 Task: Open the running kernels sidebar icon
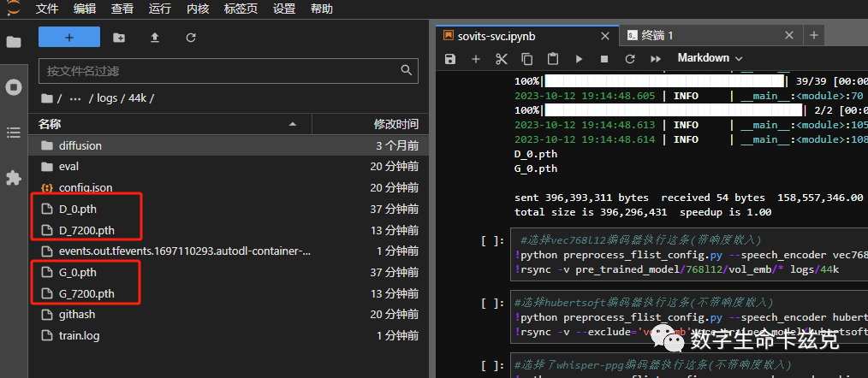click(14, 87)
